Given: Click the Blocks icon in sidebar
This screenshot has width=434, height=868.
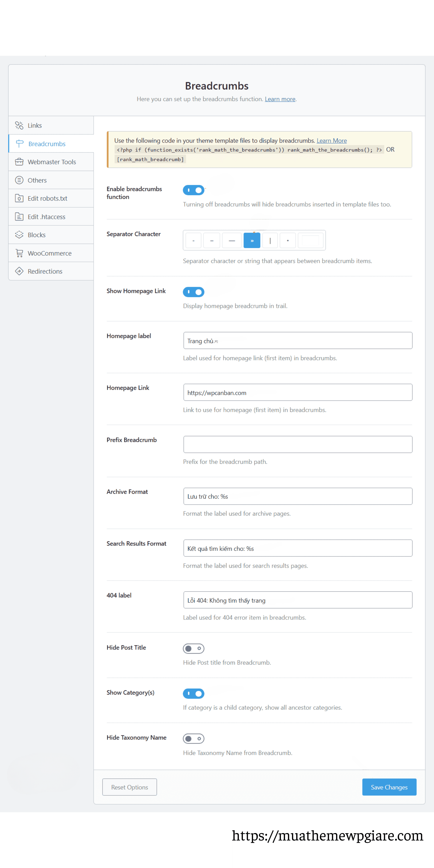Looking at the screenshot, I should click(x=19, y=235).
